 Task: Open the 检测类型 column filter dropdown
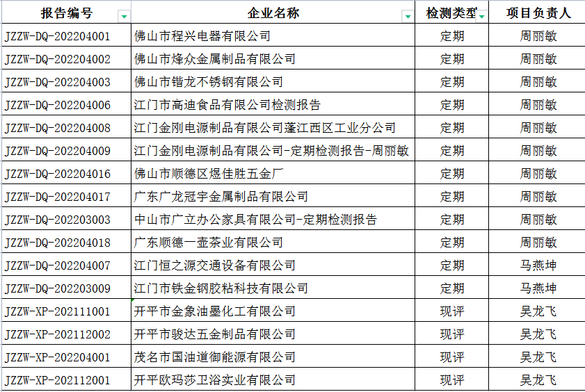click(x=481, y=15)
